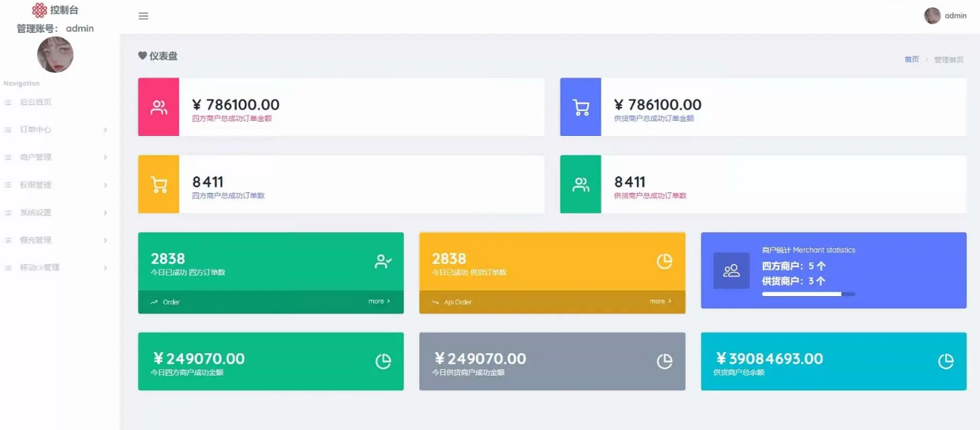Click more link on green Order card
The height and width of the screenshot is (430, 980).
pyautogui.click(x=379, y=301)
